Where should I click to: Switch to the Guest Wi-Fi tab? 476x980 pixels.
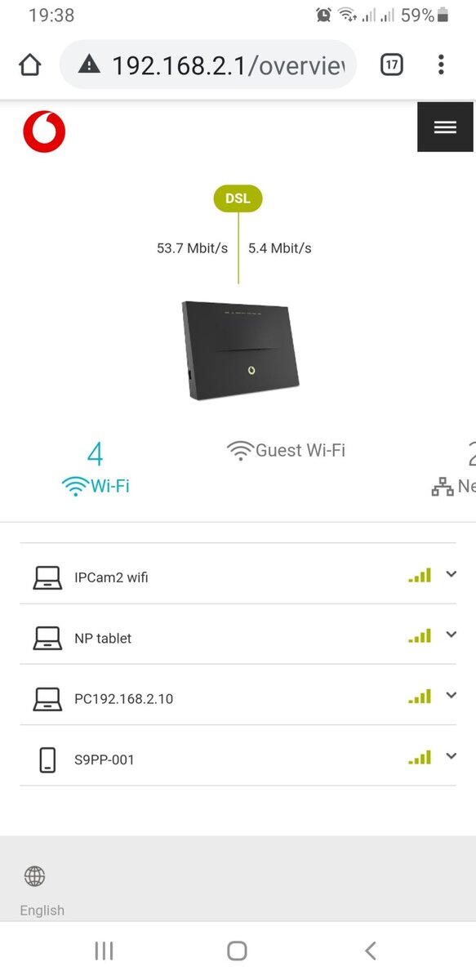click(286, 450)
